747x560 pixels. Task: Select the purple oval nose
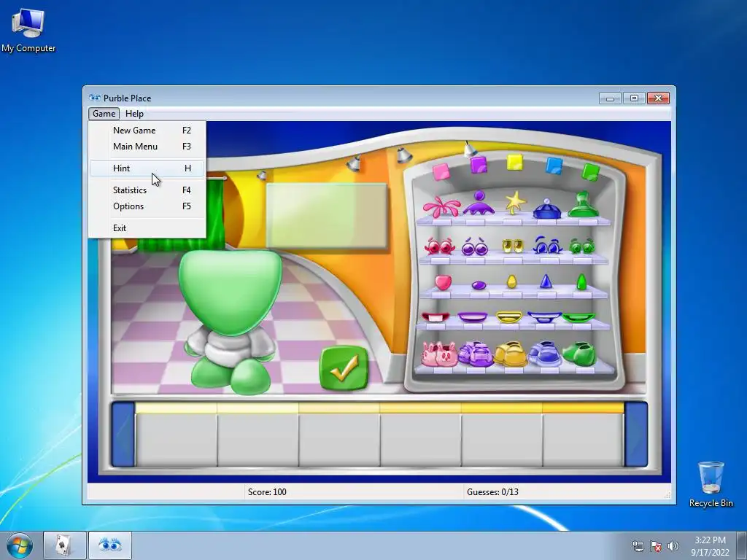point(479,285)
